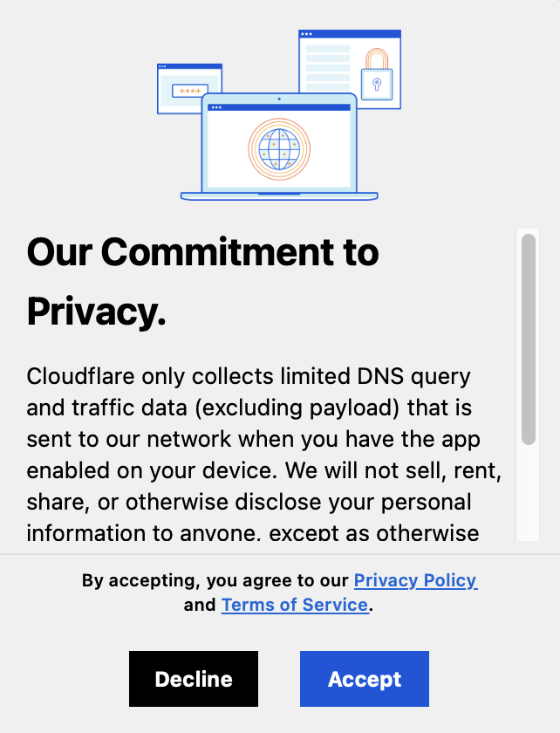Click the blue title bar of the laptop browser
560x733 pixels.
coord(279,106)
